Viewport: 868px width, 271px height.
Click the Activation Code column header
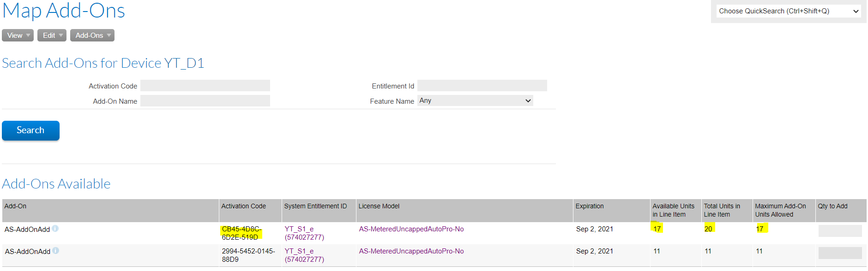click(x=250, y=211)
